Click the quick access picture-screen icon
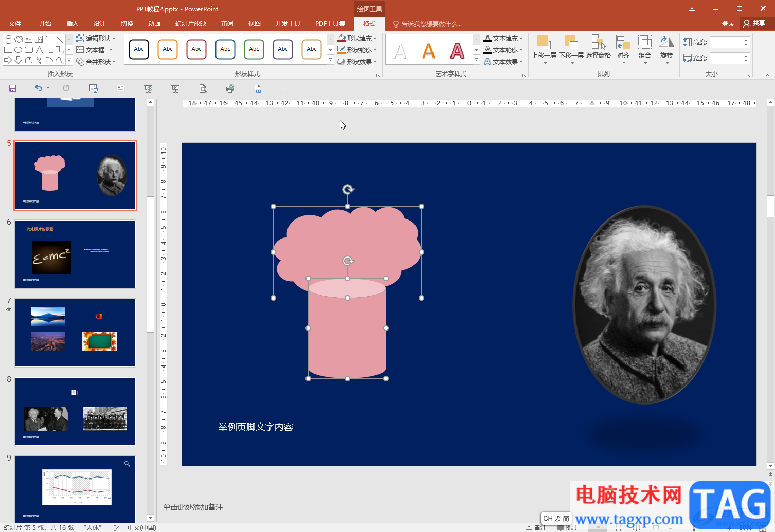The height and width of the screenshot is (532, 775). (93, 88)
